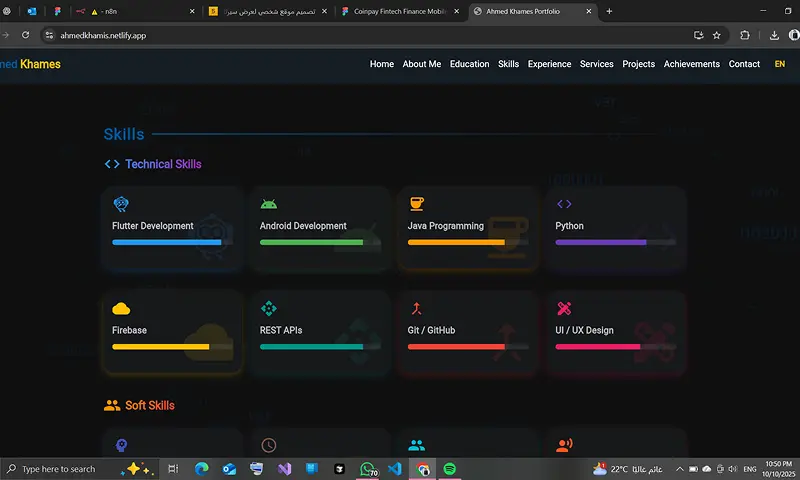This screenshot has width=800, height=480.
Task: Jump to the Education section
Action: tap(469, 64)
